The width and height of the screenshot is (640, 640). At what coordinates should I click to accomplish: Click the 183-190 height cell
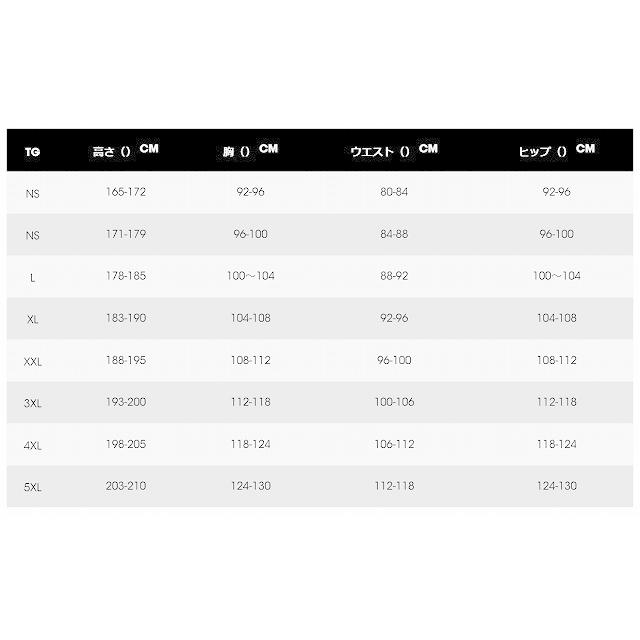point(126,317)
